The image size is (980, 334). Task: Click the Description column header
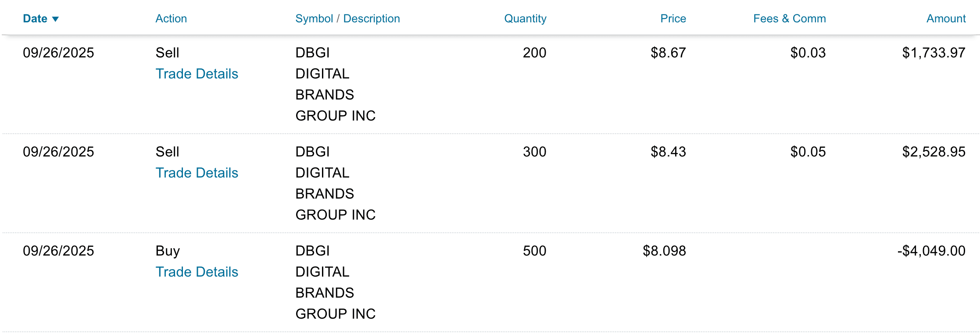tap(372, 19)
